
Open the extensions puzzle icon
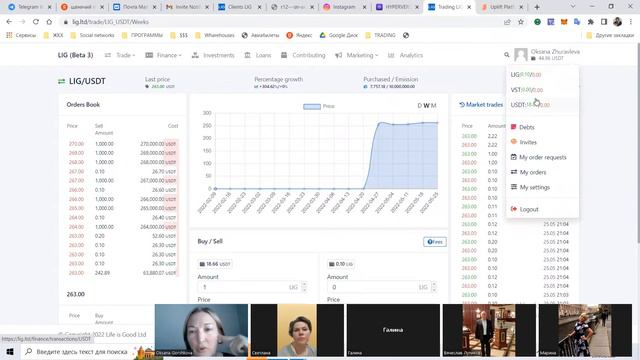coord(591,22)
